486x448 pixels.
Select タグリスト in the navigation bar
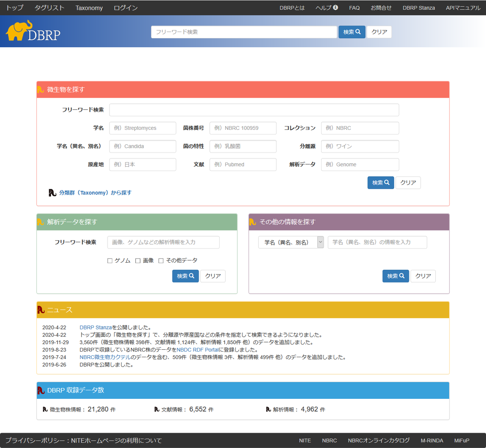(49, 8)
